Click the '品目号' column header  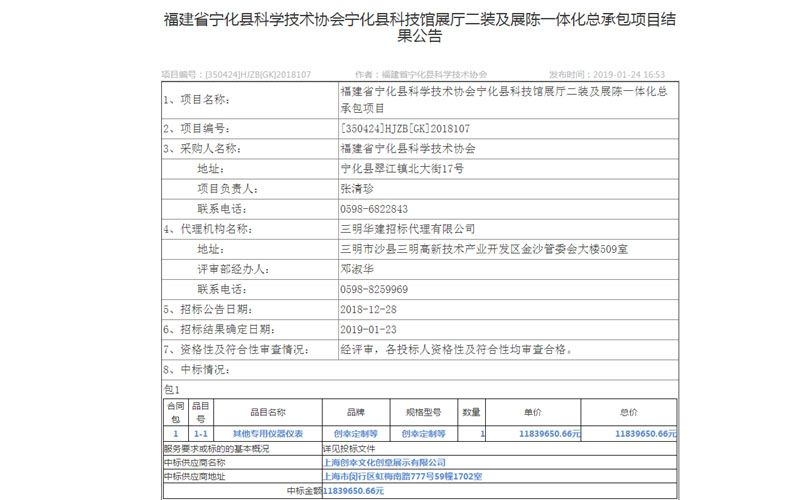coord(201,412)
